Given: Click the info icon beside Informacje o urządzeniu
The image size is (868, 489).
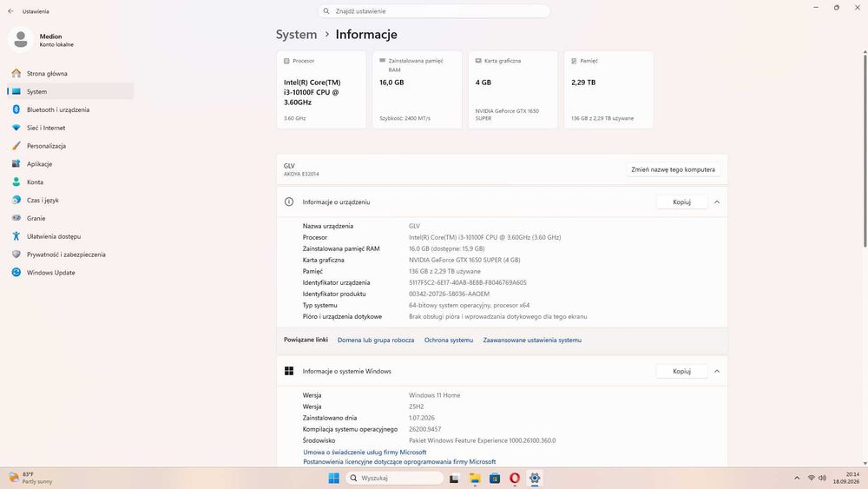Looking at the screenshot, I should click(x=289, y=202).
